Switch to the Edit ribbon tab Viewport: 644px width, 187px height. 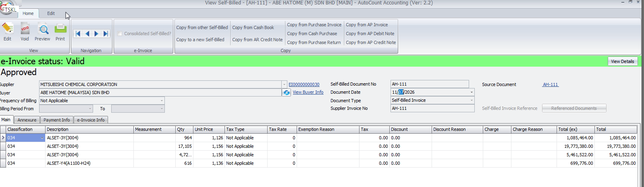[51, 13]
